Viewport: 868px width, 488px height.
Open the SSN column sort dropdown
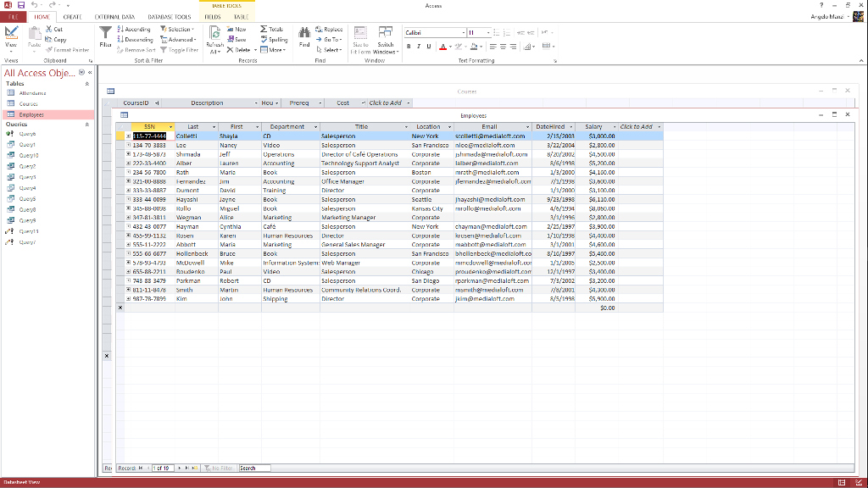coord(170,125)
